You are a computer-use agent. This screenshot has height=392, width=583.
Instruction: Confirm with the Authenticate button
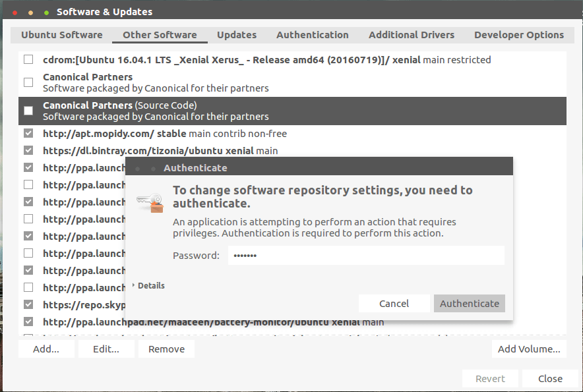[x=470, y=304]
